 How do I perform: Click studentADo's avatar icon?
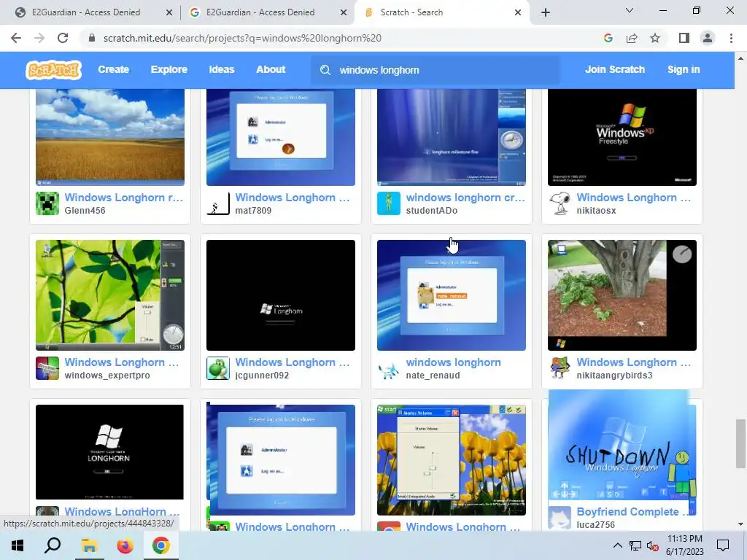click(389, 203)
